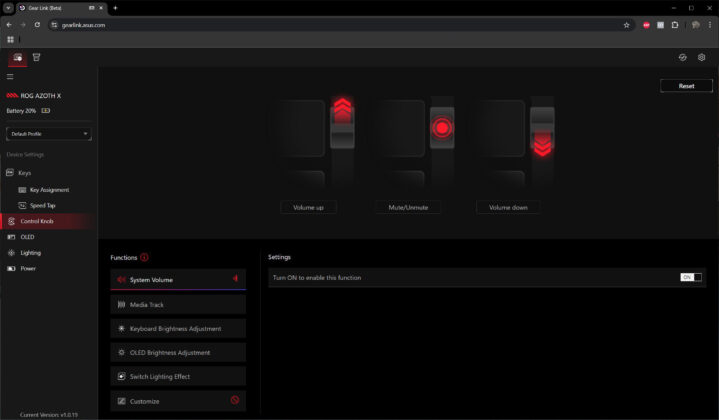Image resolution: width=719 pixels, height=420 pixels.
Task: Click the Volume down label
Action: 508,207
